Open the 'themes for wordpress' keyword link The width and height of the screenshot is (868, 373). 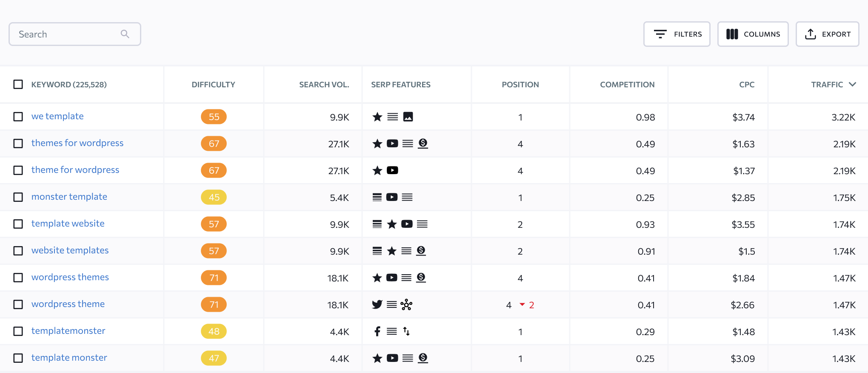coord(77,143)
